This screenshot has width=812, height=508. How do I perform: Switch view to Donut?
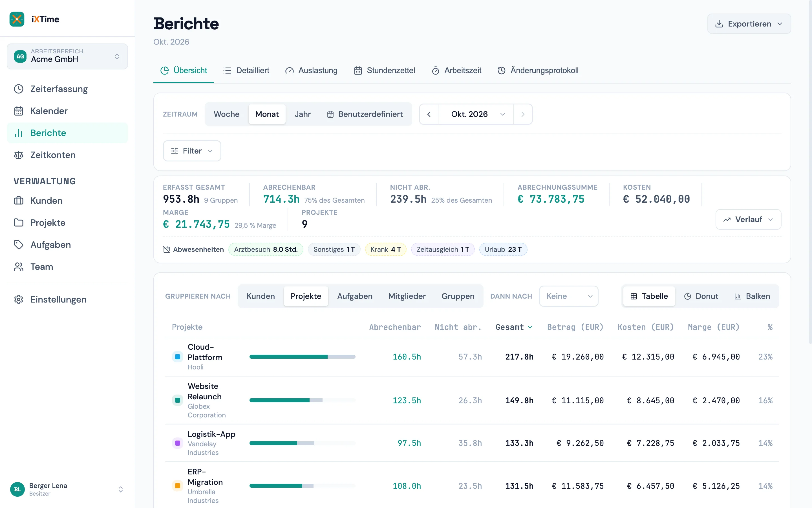(701, 296)
